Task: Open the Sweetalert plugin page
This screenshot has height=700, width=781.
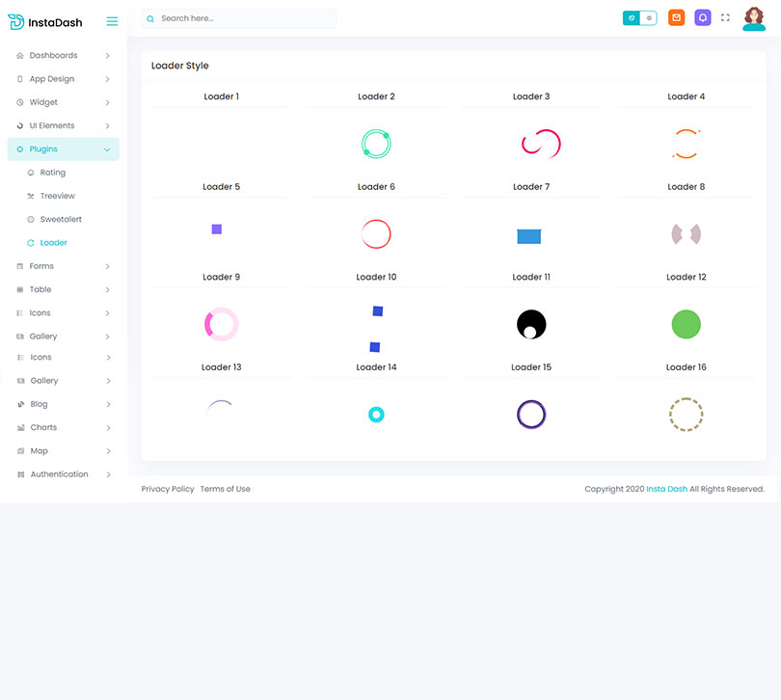Action: 60,220
